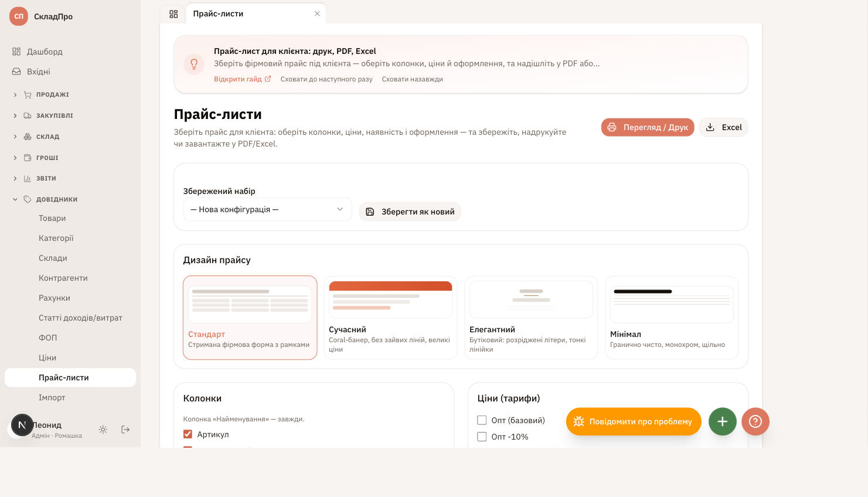Click the logout arrow icon

pyautogui.click(x=125, y=430)
